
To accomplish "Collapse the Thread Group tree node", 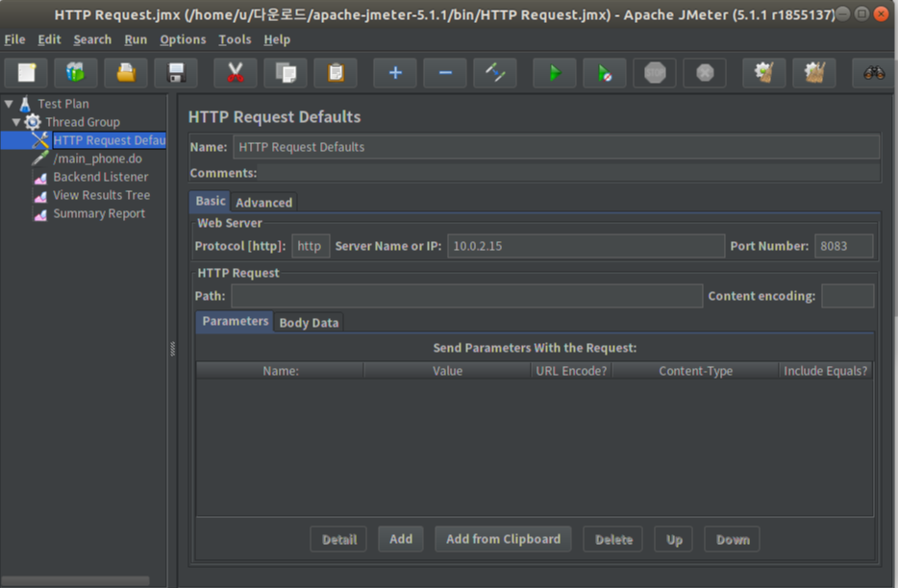I will (x=16, y=122).
